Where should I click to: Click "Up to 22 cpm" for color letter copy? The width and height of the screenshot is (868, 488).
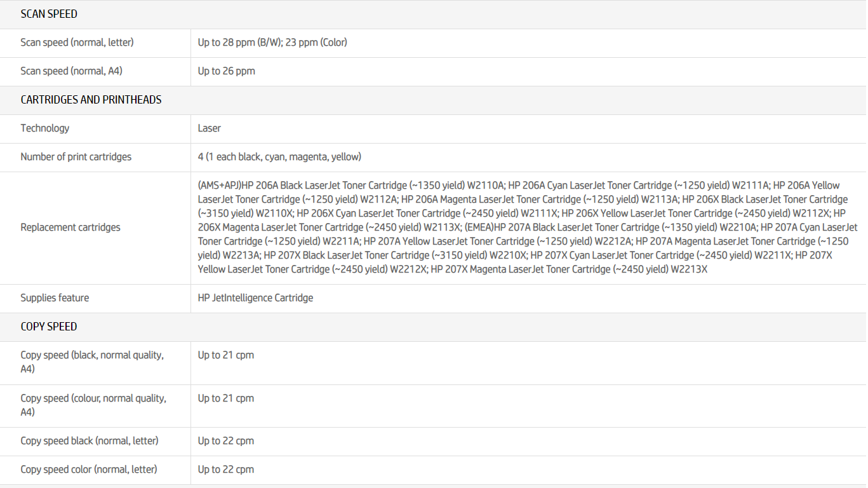click(226, 470)
